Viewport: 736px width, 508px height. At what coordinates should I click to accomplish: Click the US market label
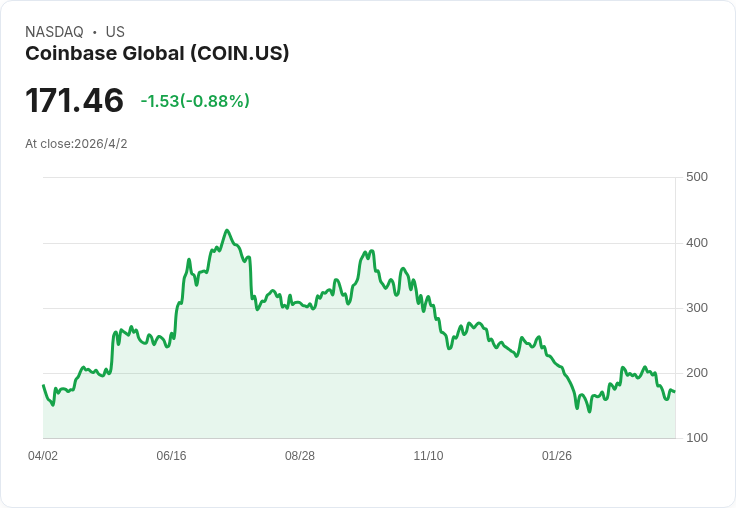[115, 32]
